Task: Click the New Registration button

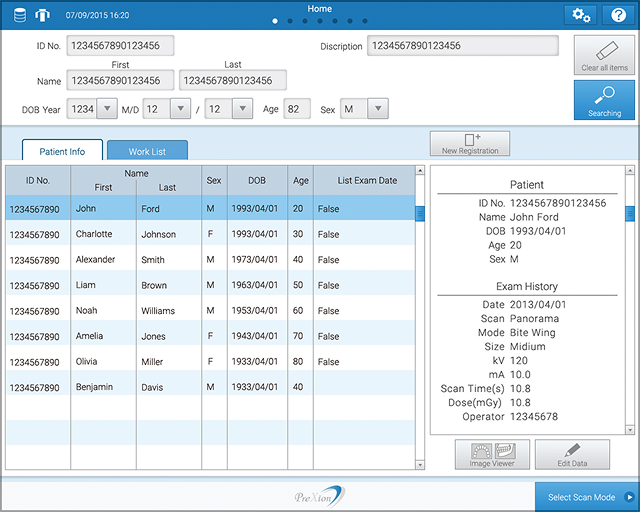Action: point(469,144)
